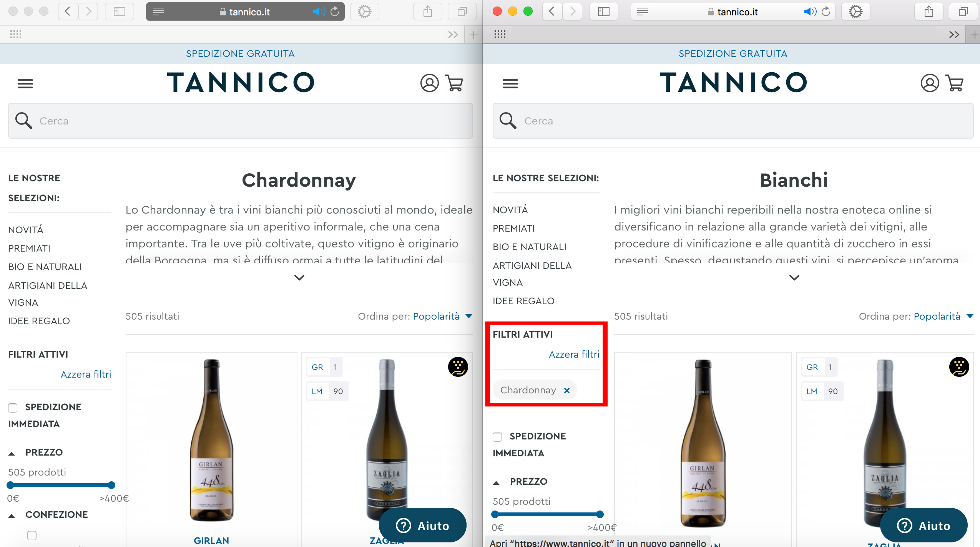Click Azzera filtri link in the right window
This screenshot has height=547, width=980.
coord(574,354)
